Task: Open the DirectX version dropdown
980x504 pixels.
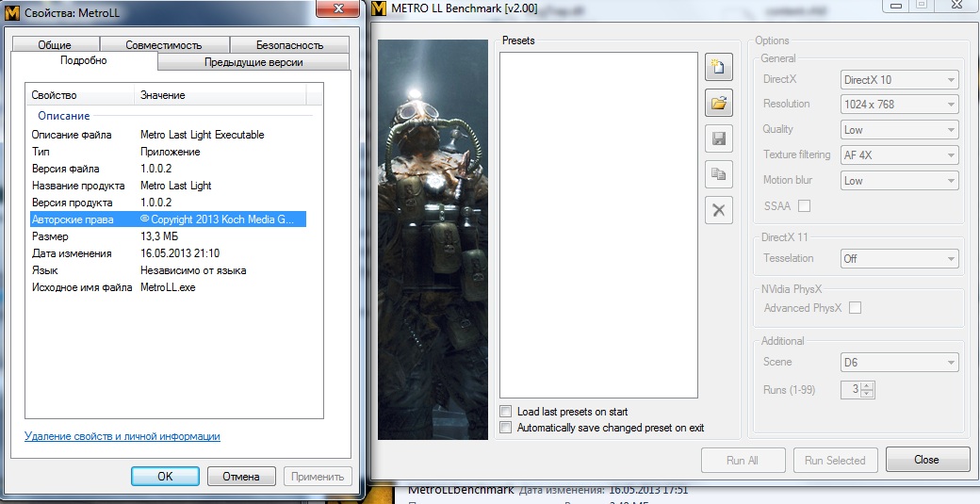Action: [x=899, y=79]
